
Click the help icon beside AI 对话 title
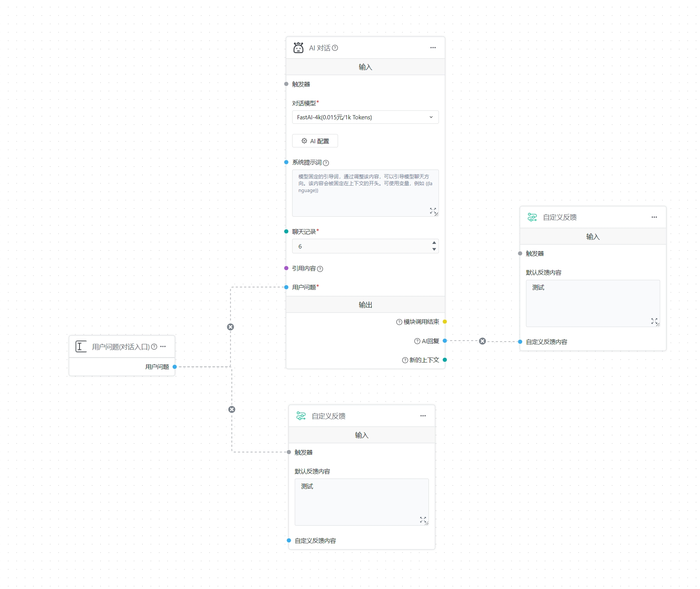click(335, 48)
